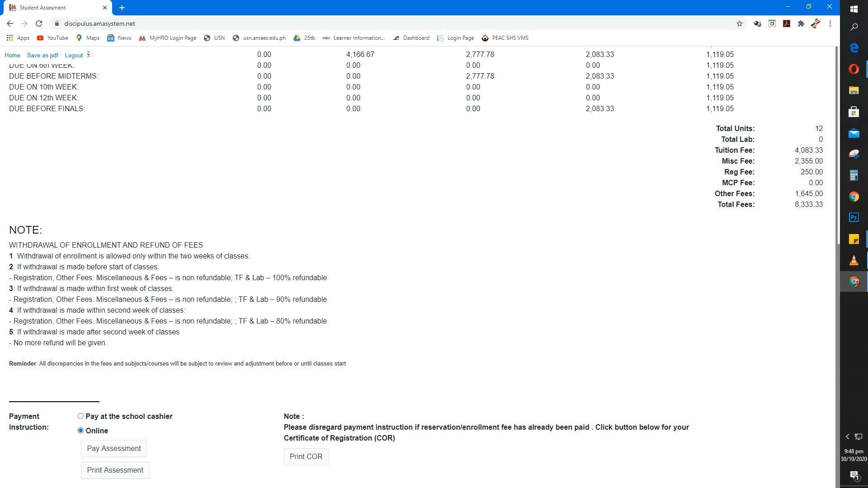Open the News bookmark
This screenshot has width=868, height=488.
coord(119,38)
